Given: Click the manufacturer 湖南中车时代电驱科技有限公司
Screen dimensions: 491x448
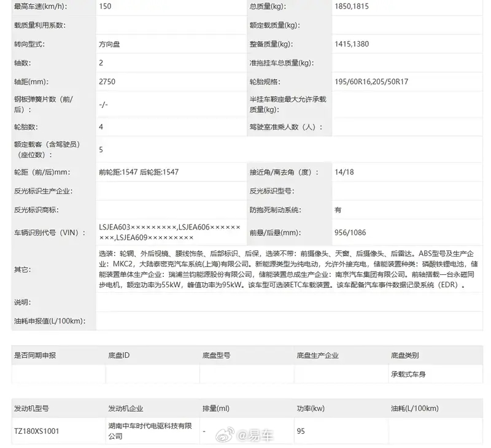Looking at the screenshot, I should coord(150,431).
